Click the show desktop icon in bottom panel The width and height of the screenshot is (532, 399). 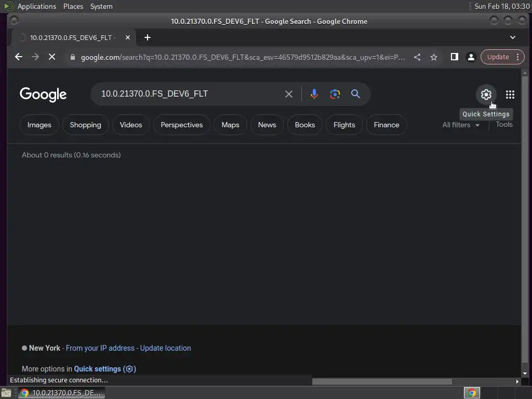(6, 393)
